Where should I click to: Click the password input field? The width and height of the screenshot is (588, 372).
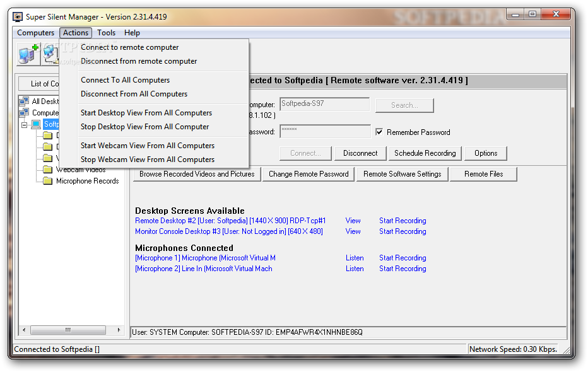tap(325, 132)
